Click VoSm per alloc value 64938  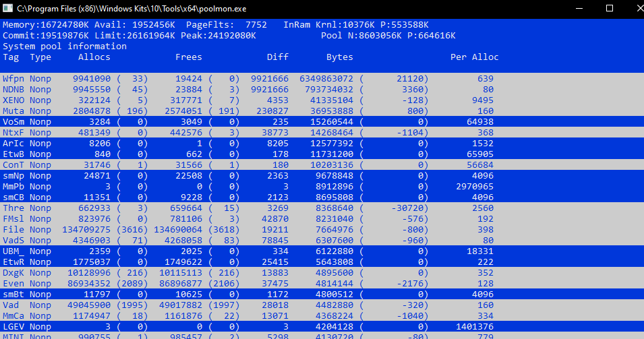point(480,121)
